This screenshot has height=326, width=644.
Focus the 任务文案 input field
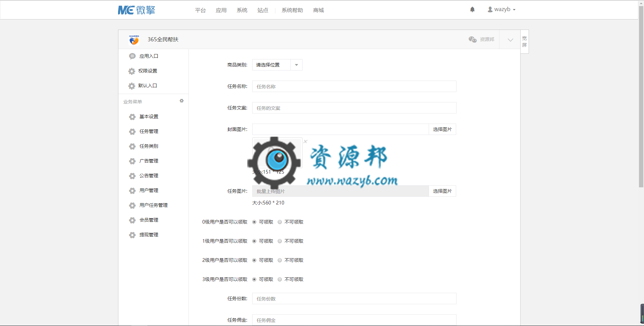[x=354, y=108]
